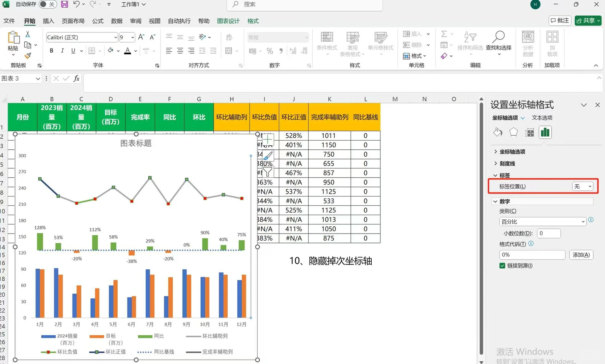Open Sort and Filter tool
Image resolution: width=605 pixels, height=364 pixels.
[x=470, y=41]
